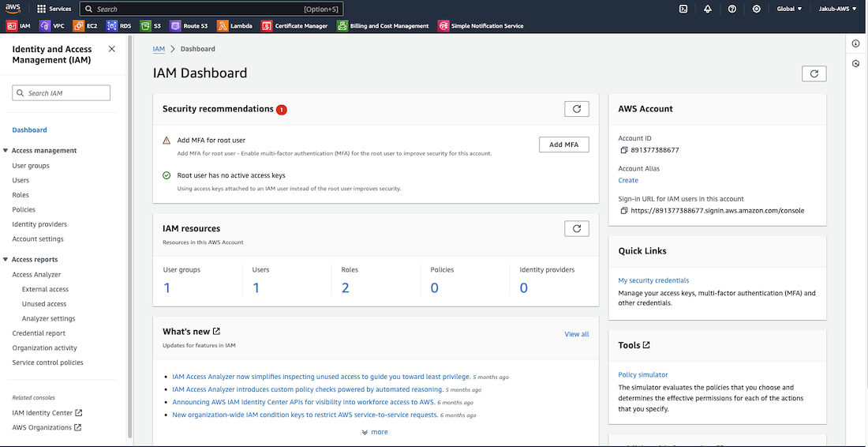Open the notifications bell

[708, 9]
